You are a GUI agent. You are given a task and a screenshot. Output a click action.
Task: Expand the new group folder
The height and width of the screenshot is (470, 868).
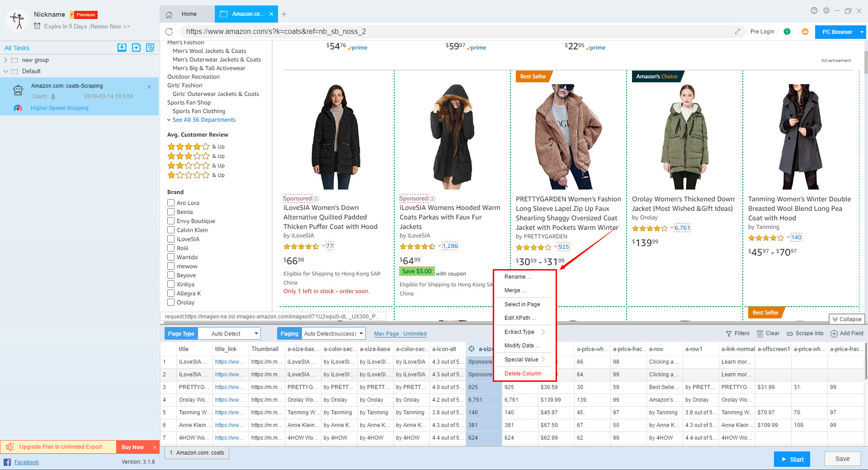click(x=5, y=60)
